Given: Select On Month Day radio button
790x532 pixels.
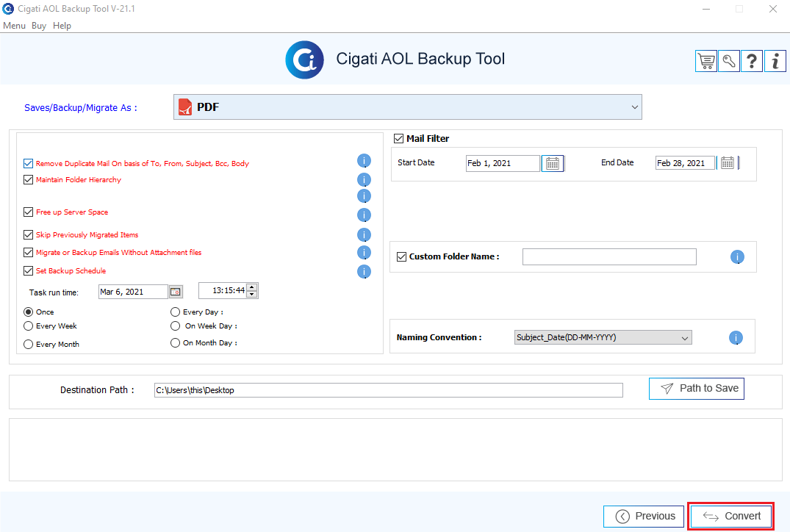Looking at the screenshot, I should (176, 342).
